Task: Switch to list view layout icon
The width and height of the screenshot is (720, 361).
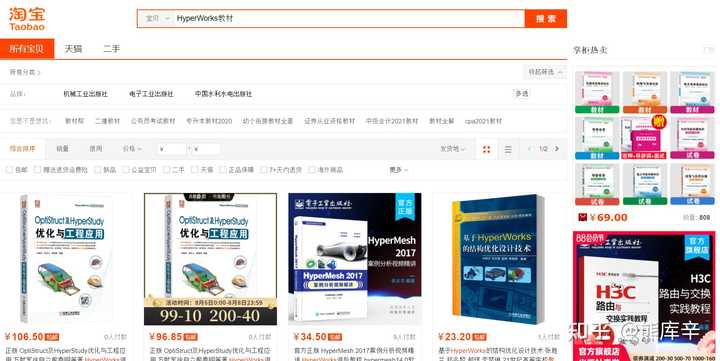Action: coord(508,149)
